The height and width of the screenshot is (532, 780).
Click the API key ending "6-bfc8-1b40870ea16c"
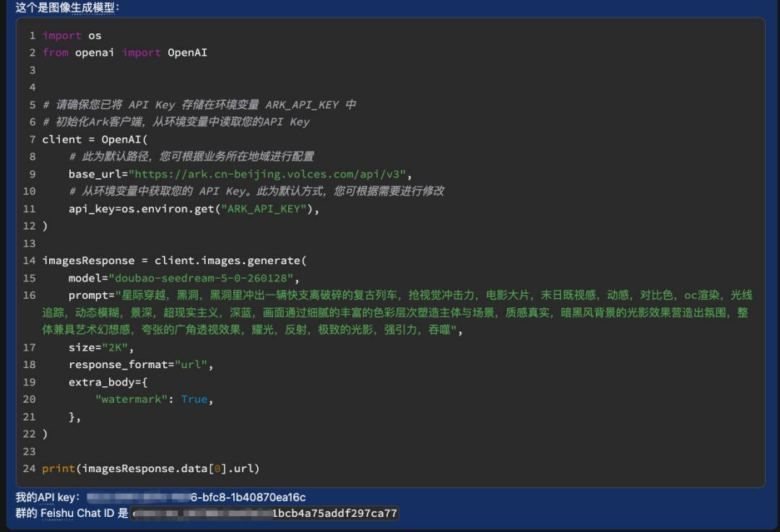point(196,497)
